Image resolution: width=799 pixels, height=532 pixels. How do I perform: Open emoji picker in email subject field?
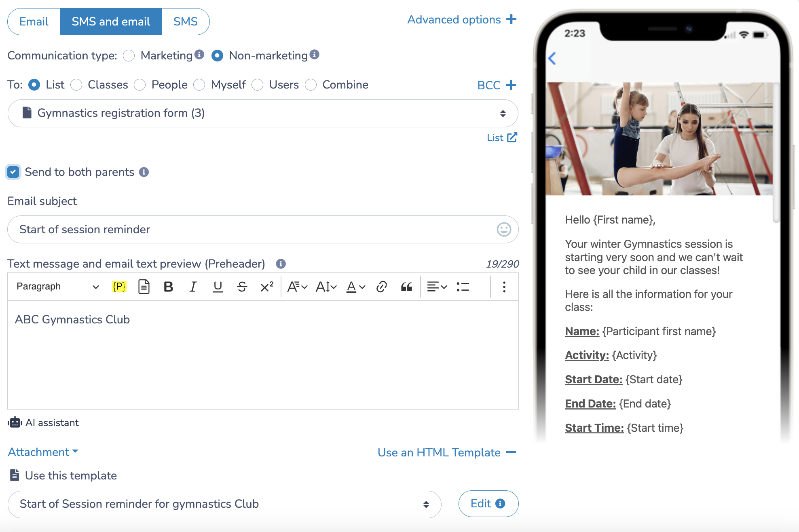click(504, 230)
